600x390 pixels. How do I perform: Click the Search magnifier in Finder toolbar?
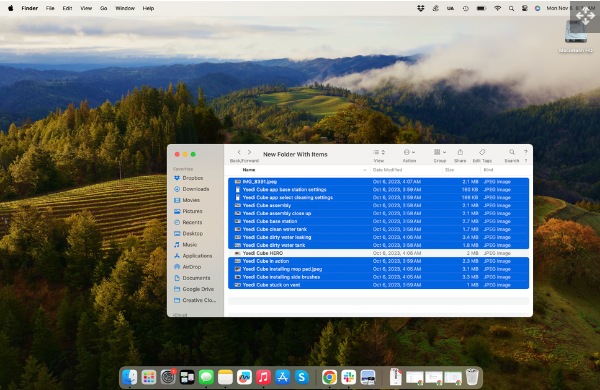(512, 152)
